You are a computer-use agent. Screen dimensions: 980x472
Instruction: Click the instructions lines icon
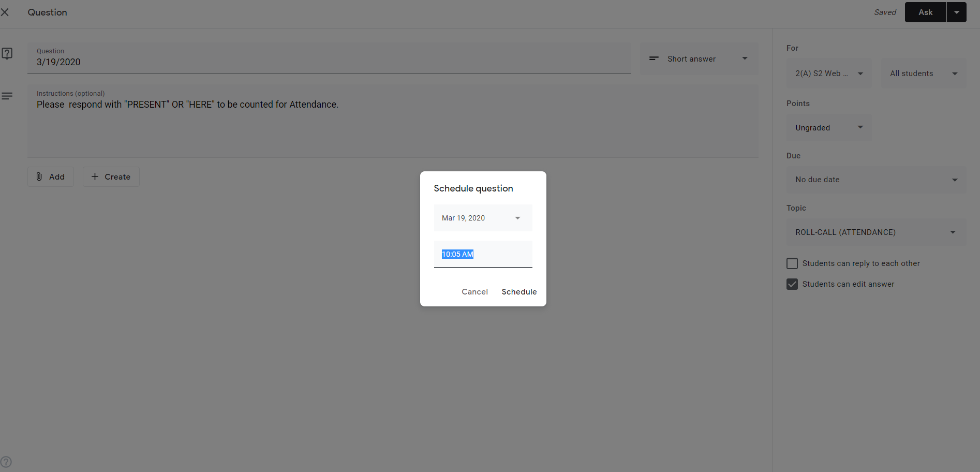[7, 96]
